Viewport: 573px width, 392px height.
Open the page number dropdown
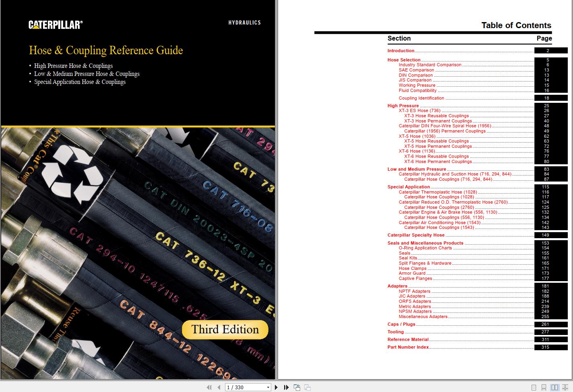268,387
